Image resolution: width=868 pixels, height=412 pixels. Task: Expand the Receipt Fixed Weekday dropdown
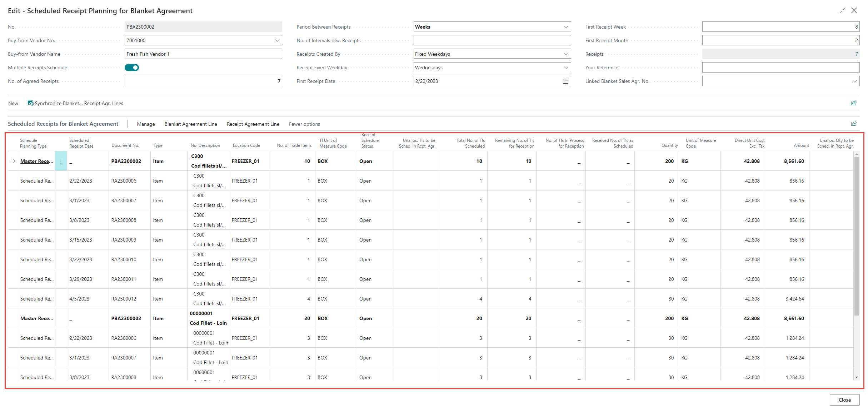click(566, 68)
